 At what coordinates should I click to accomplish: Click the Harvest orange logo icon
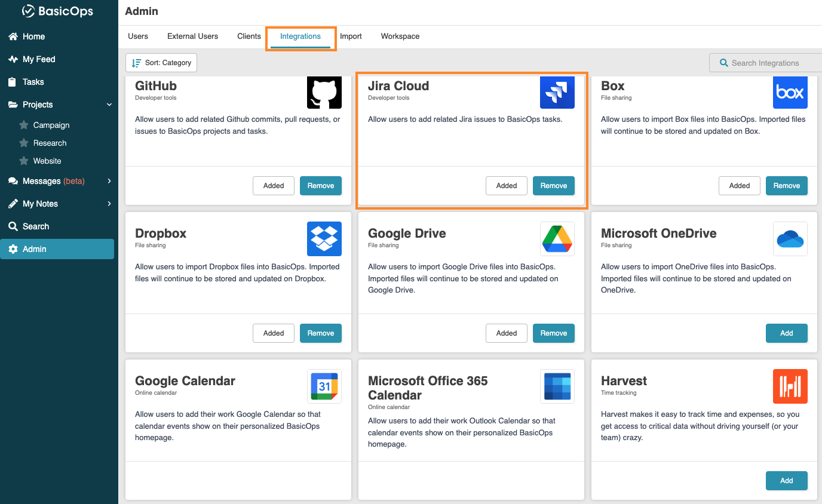tap(790, 386)
